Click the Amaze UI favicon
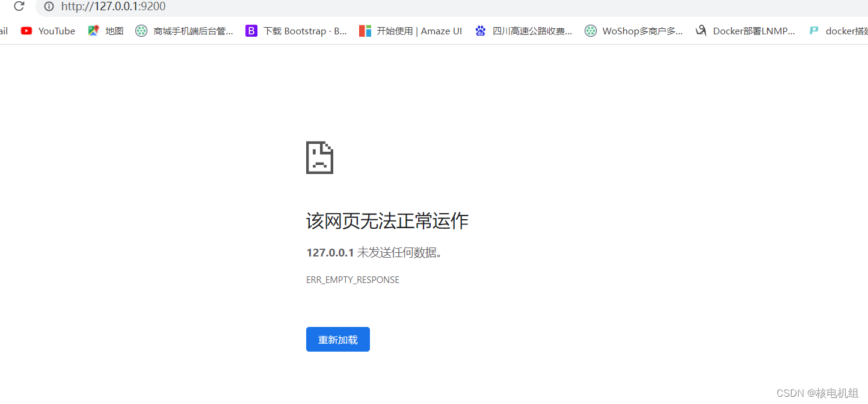This screenshot has width=868, height=404. pos(365,30)
